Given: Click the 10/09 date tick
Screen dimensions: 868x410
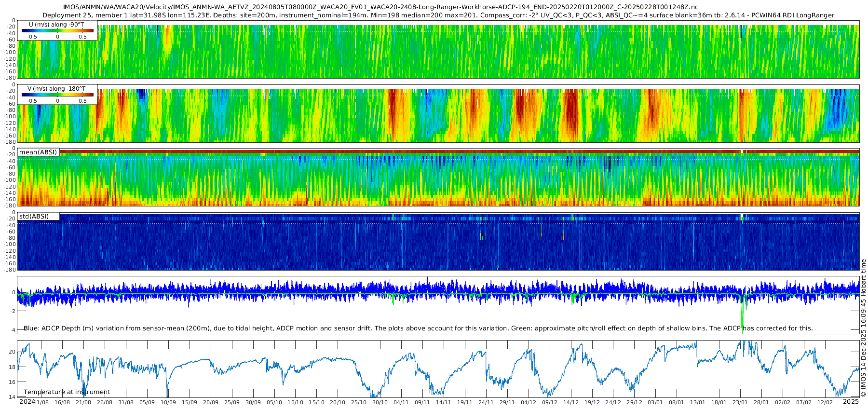Looking at the screenshot, I should pos(168,402).
